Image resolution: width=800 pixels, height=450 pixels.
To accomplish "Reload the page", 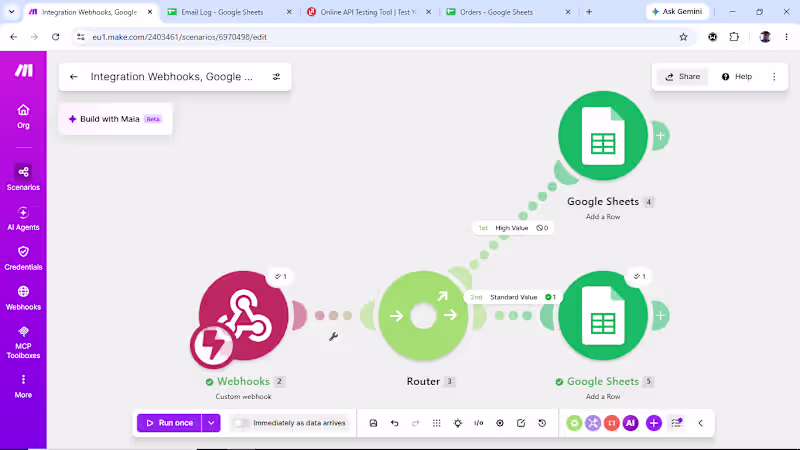I will pos(56,37).
